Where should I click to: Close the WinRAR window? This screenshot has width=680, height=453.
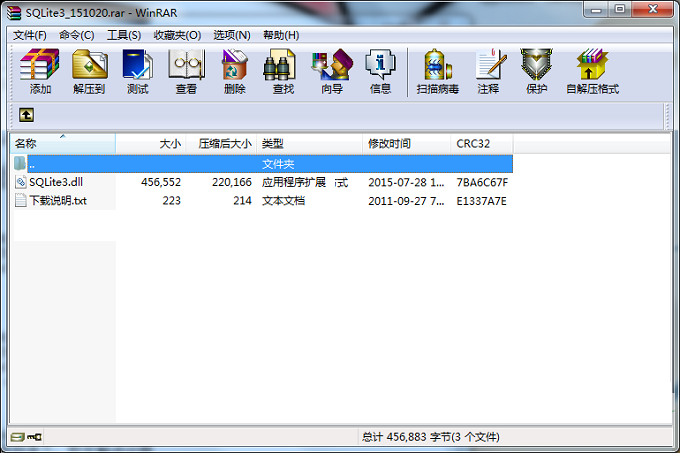[x=653, y=9]
